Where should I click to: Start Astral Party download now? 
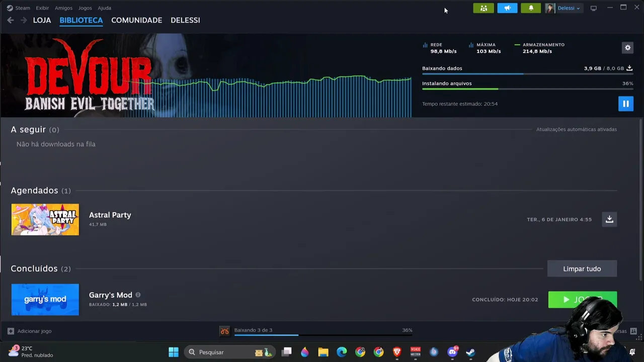coord(609,219)
